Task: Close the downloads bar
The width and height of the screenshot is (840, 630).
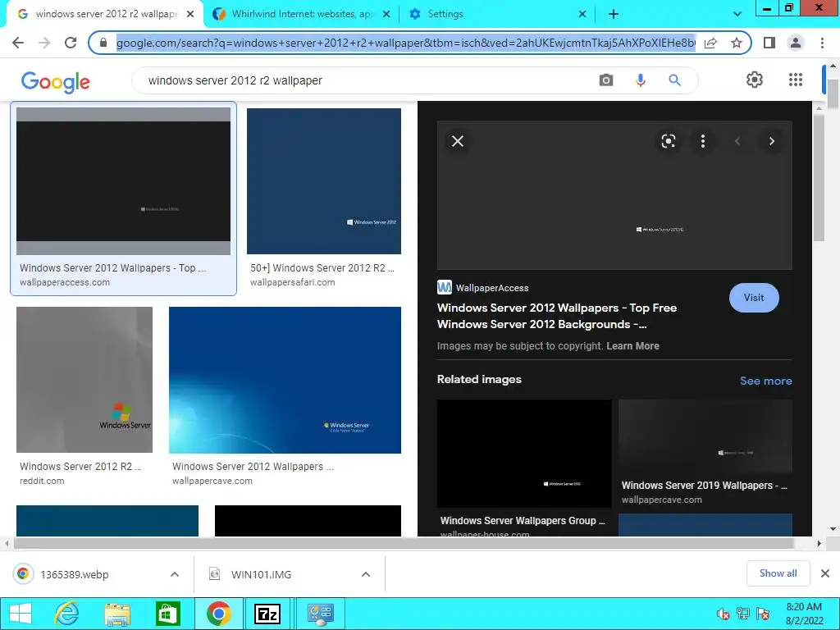Action: pyautogui.click(x=825, y=573)
